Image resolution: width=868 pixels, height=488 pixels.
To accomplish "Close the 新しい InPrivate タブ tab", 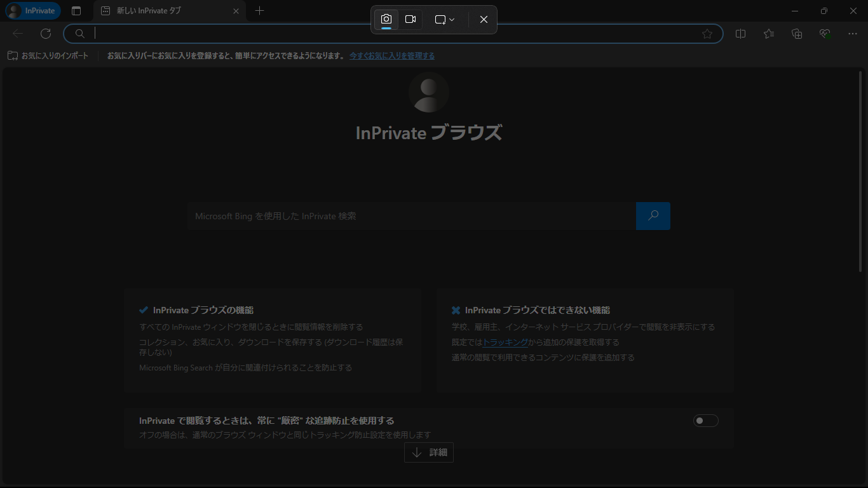I will (236, 11).
